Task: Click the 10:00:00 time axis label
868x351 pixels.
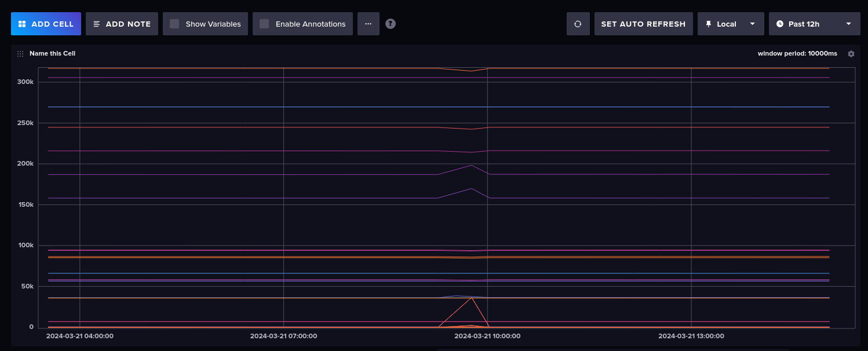Action: pyautogui.click(x=487, y=336)
